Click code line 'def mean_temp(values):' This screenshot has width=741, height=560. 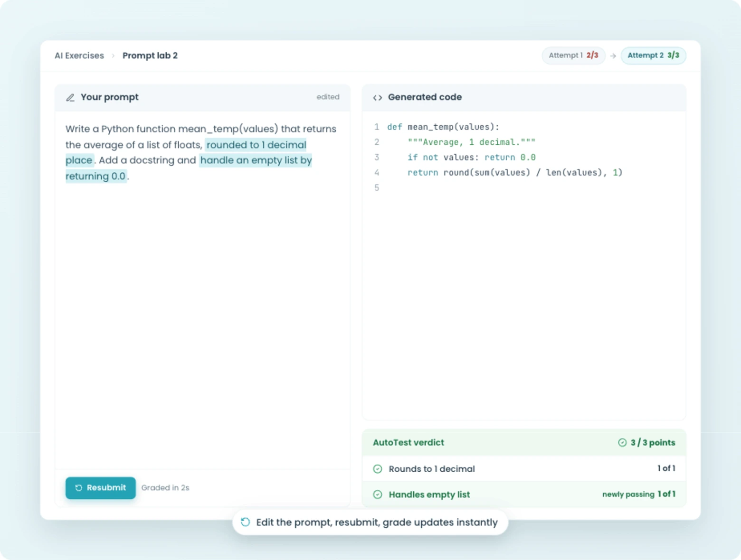tap(443, 127)
